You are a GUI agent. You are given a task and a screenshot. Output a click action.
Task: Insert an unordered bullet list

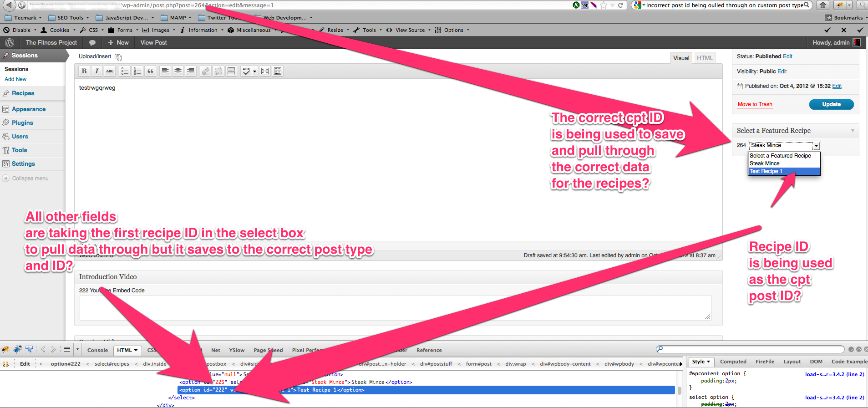point(125,71)
